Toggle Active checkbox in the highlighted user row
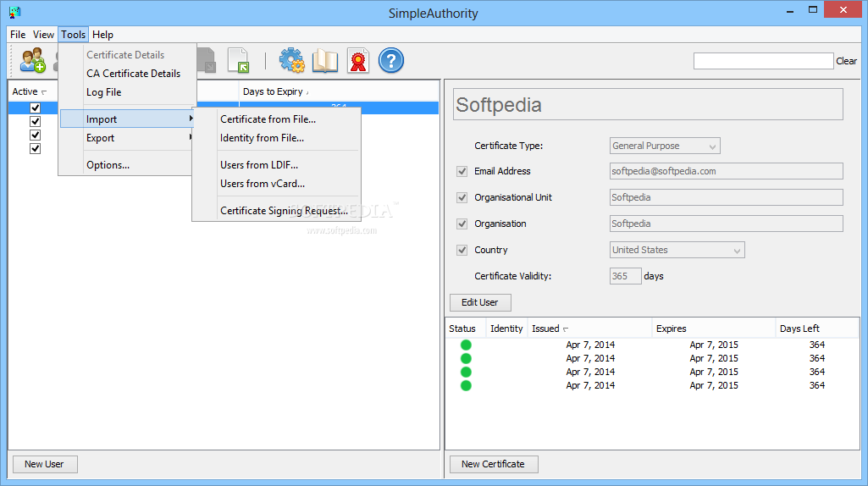The height and width of the screenshot is (486, 868). 35,108
